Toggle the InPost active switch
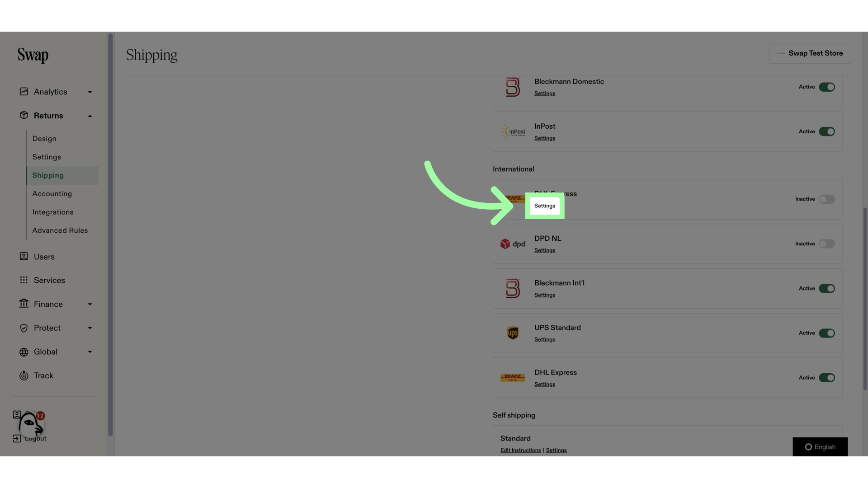The width and height of the screenshot is (868, 488). [x=826, y=131]
